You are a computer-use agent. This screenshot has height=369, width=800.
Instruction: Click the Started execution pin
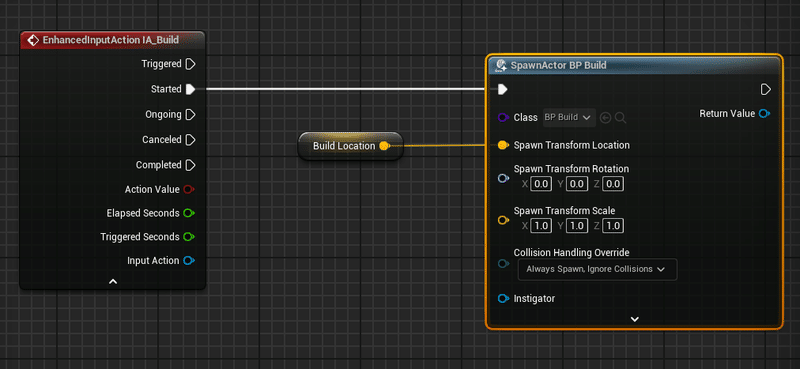[x=190, y=89]
